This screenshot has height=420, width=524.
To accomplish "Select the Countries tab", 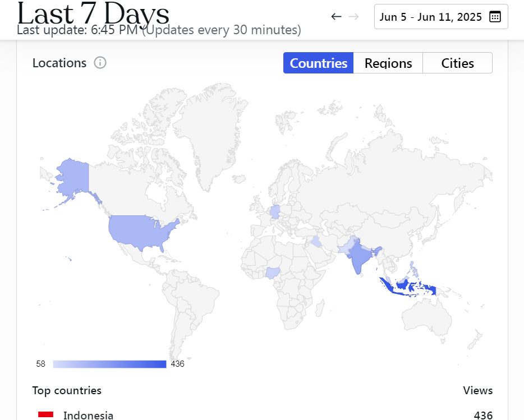I will [319, 63].
